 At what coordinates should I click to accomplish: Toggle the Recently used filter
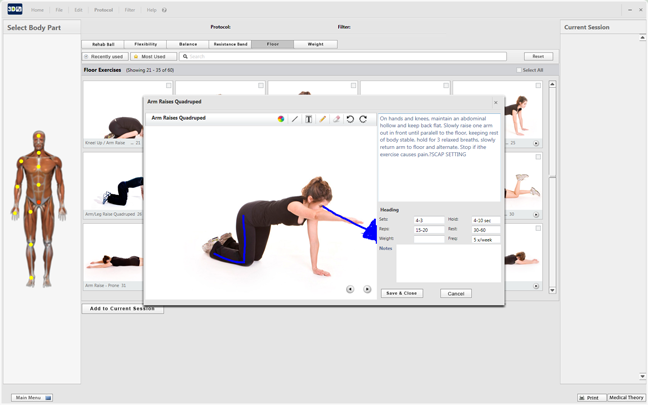coord(105,57)
